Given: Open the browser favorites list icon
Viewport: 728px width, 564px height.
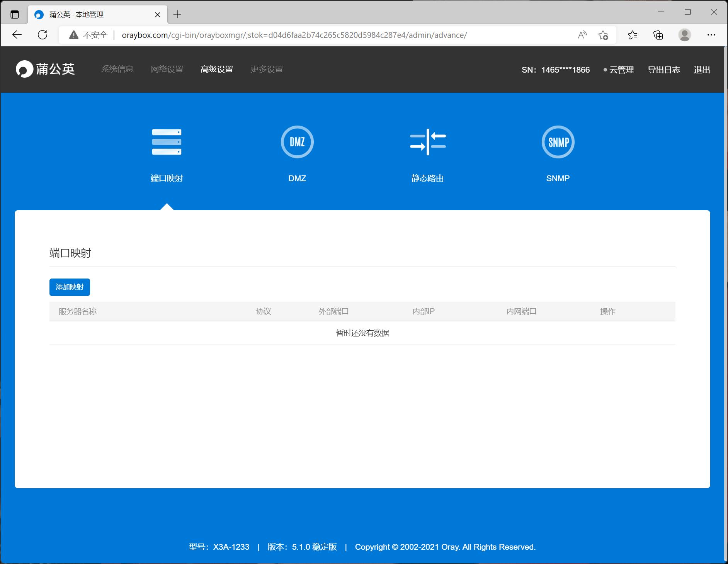Looking at the screenshot, I should coord(633,35).
